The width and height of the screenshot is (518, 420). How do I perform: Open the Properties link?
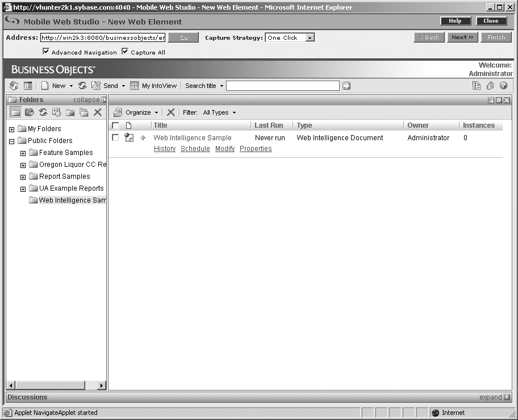pyautogui.click(x=256, y=149)
